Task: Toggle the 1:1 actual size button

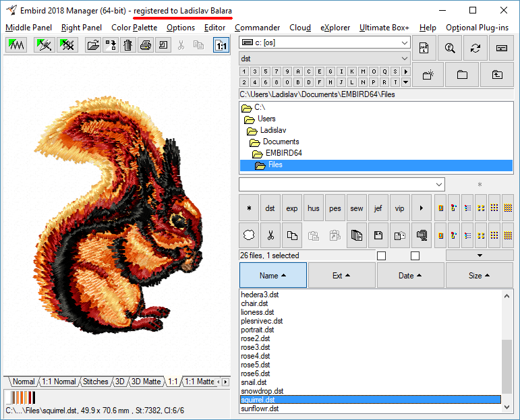Action: tap(221, 45)
